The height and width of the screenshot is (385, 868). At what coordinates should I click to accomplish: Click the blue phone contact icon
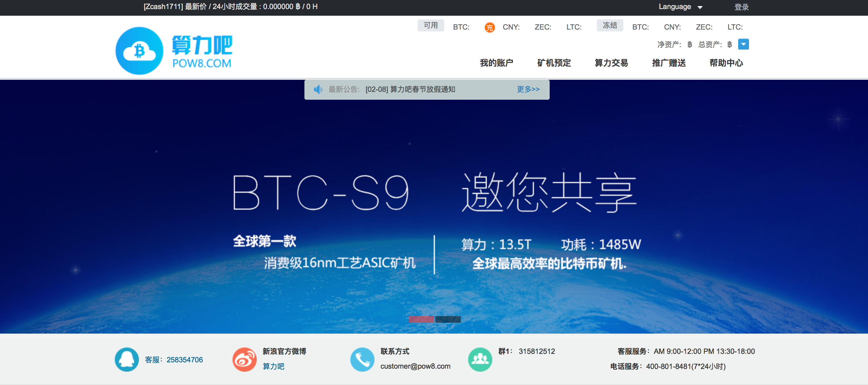pyautogui.click(x=362, y=359)
